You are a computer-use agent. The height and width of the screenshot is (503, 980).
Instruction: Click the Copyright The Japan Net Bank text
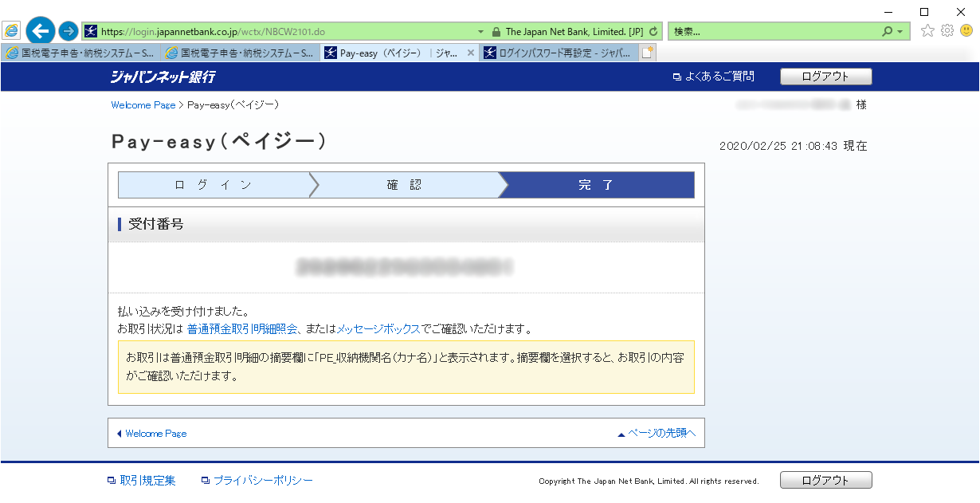[x=649, y=481]
